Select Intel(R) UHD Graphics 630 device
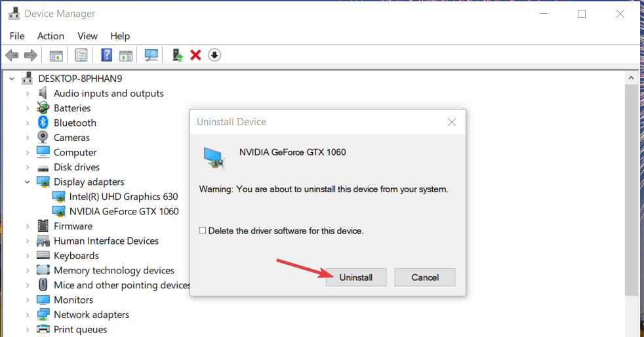This screenshot has width=644, height=337. coord(125,197)
